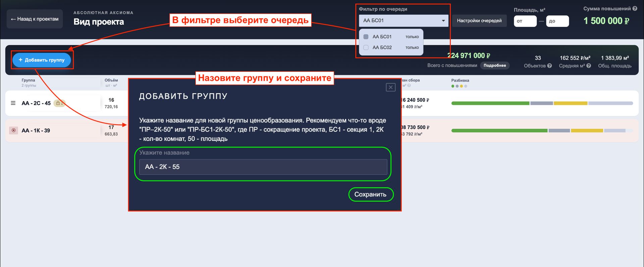The height and width of the screenshot is (267, 644).
Task: Click the dropdown arrow of the АА БС01 filter
Action: (x=443, y=20)
